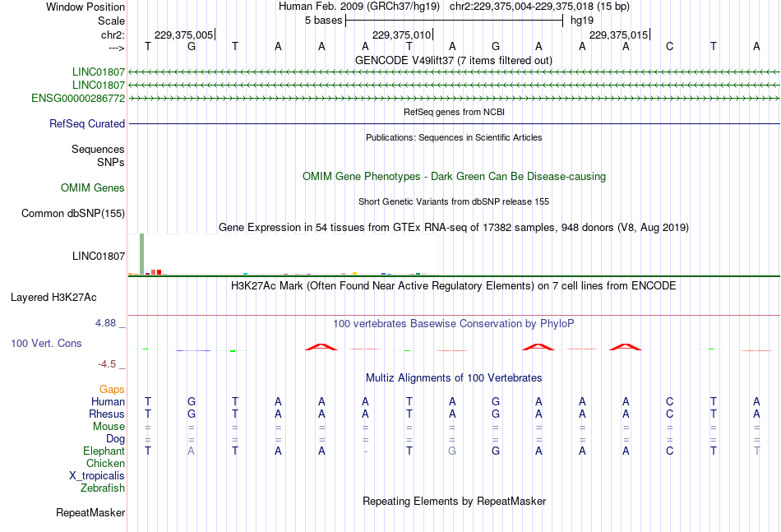Viewport: 781px width, 532px height.
Task: Click the Sequences label of Publications track
Action: 98,149
